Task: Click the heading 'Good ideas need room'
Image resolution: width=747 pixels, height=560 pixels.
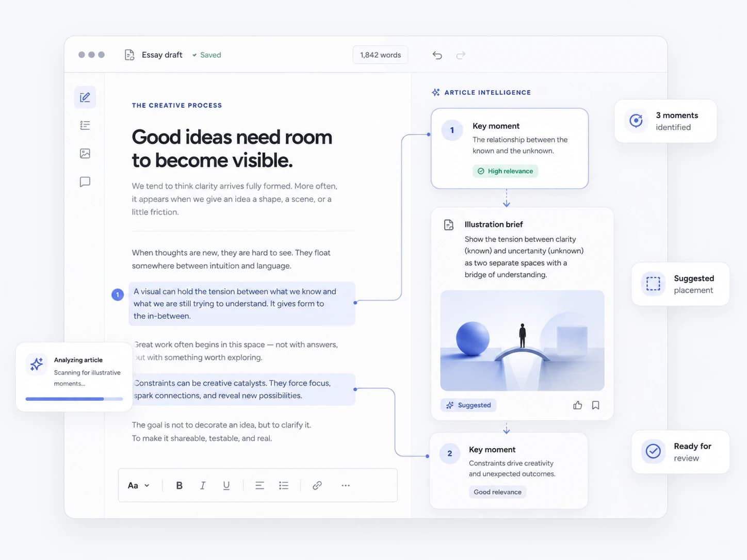Action: (232, 149)
